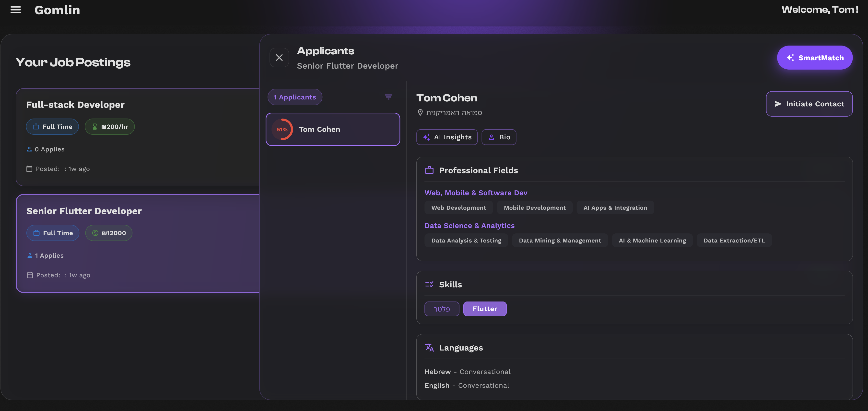
Task: Click the Web Development field chip
Action: [458, 208]
